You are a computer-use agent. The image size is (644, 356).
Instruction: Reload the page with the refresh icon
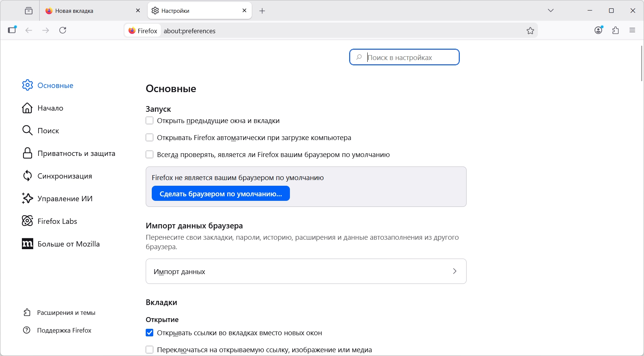pos(63,30)
